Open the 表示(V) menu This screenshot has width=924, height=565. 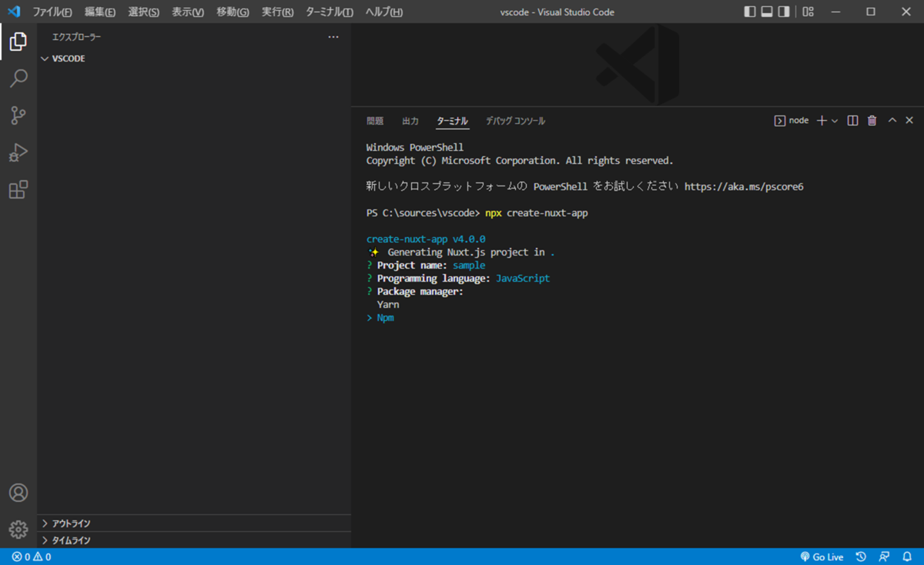click(188, 12)
